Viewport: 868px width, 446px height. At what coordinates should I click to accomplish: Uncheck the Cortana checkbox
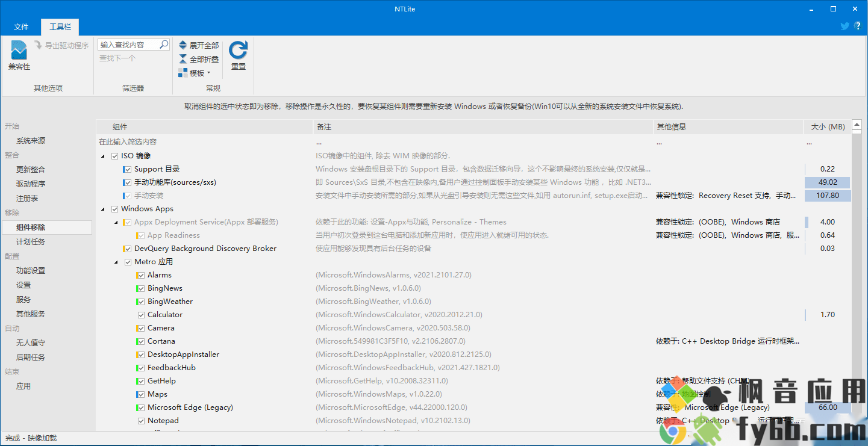[x=141, y=341]
